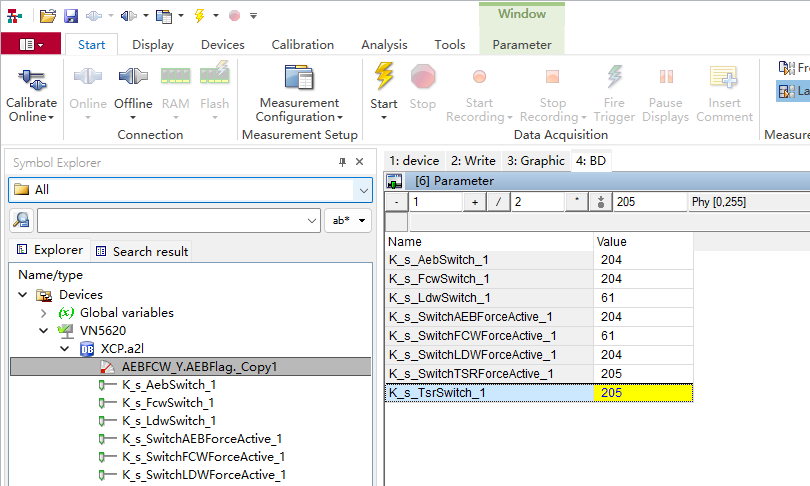Select the yellow K_s_TsrSwitch_1 value cell
This screenshot has height=486, width=810.
pyautogui.click(x=641, y=393)
